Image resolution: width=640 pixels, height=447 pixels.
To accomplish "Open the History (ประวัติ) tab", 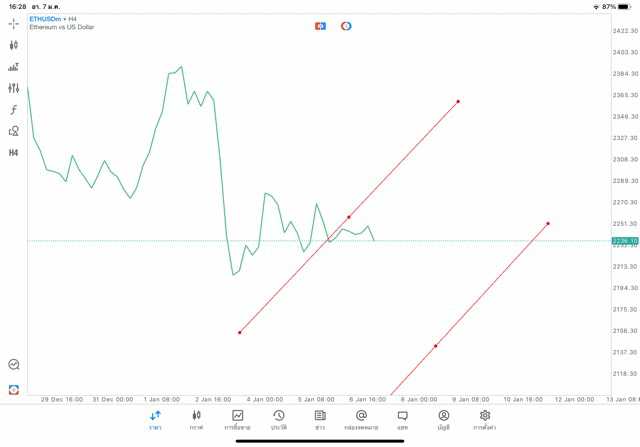I will point(278,419).
